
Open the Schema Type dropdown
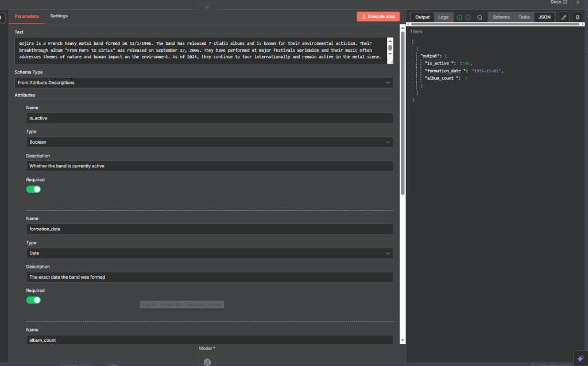204,83
